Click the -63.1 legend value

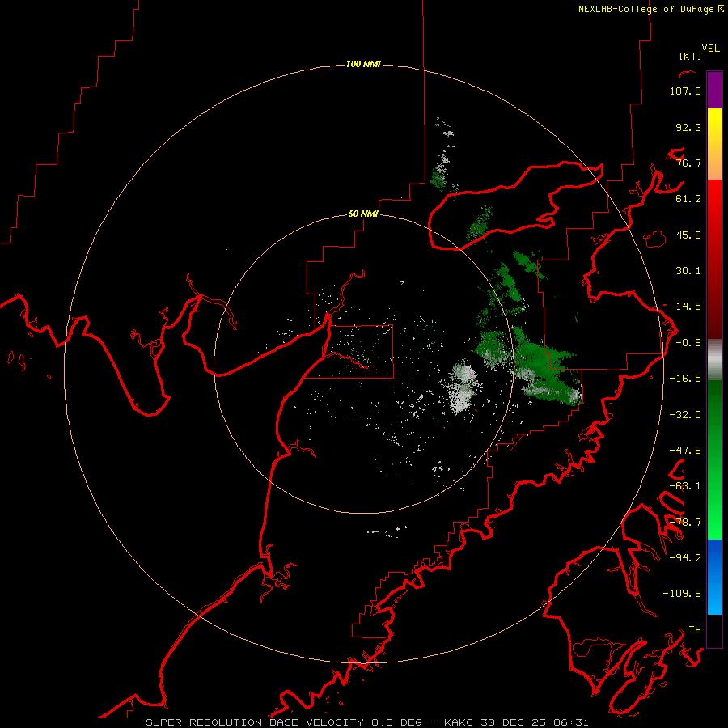[x=685, y=486]
